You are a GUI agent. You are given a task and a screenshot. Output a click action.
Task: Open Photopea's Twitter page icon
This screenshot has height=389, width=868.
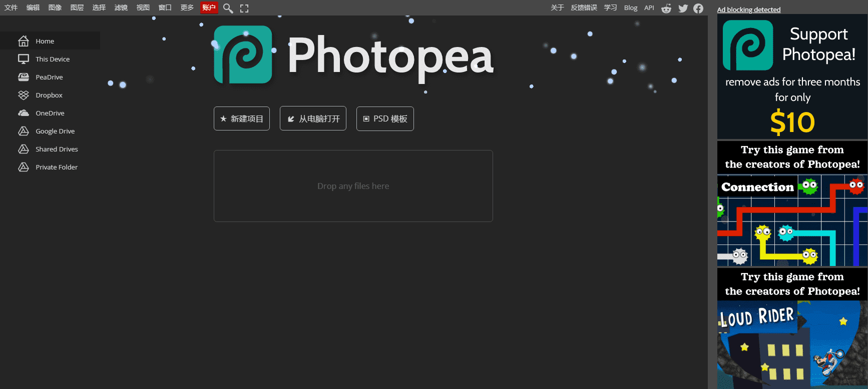pos(683,8)
